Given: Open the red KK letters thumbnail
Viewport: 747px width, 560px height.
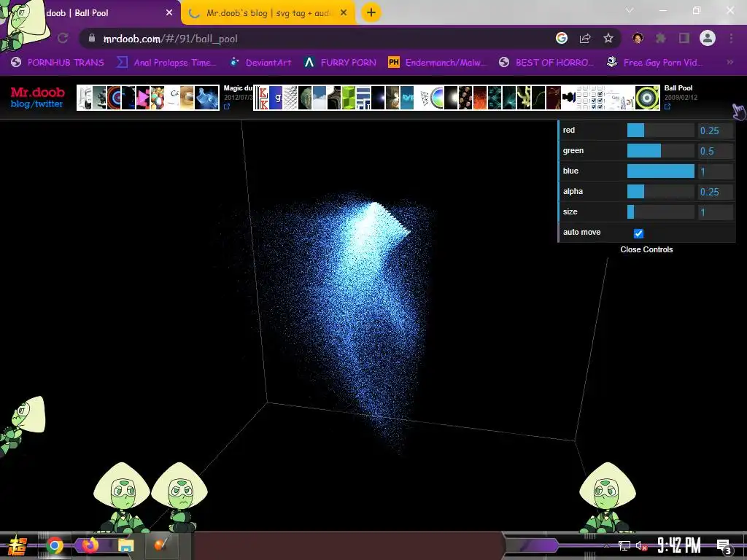Looking at the screenshot, I should 262,98.
